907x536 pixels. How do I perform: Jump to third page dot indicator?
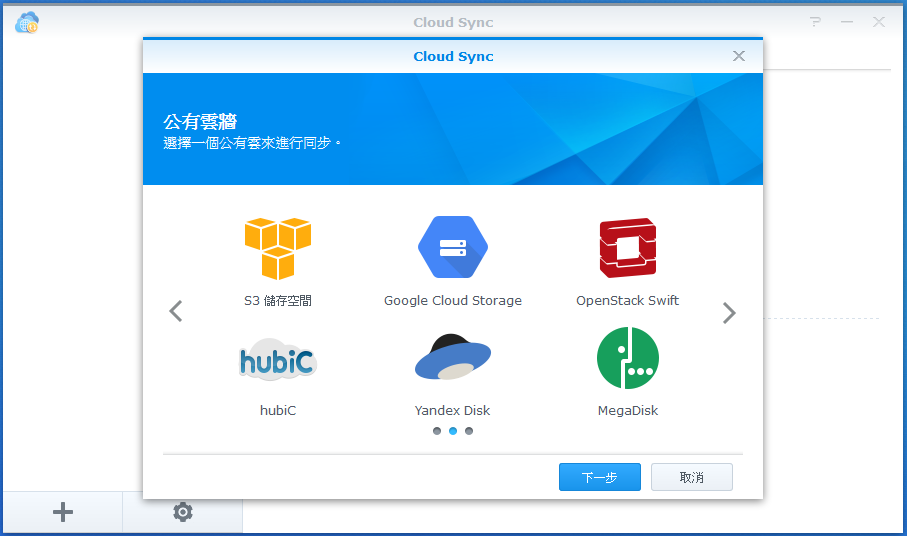tap(469, 431)
